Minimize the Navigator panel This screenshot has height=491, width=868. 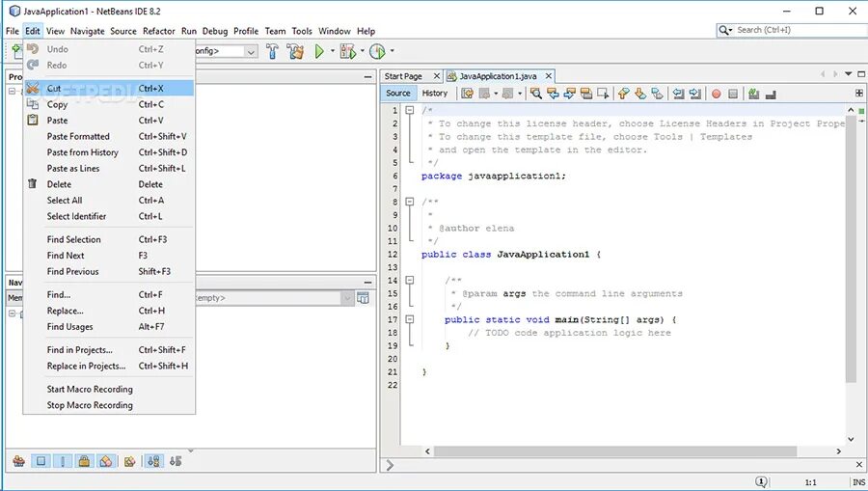coord(368,283)
